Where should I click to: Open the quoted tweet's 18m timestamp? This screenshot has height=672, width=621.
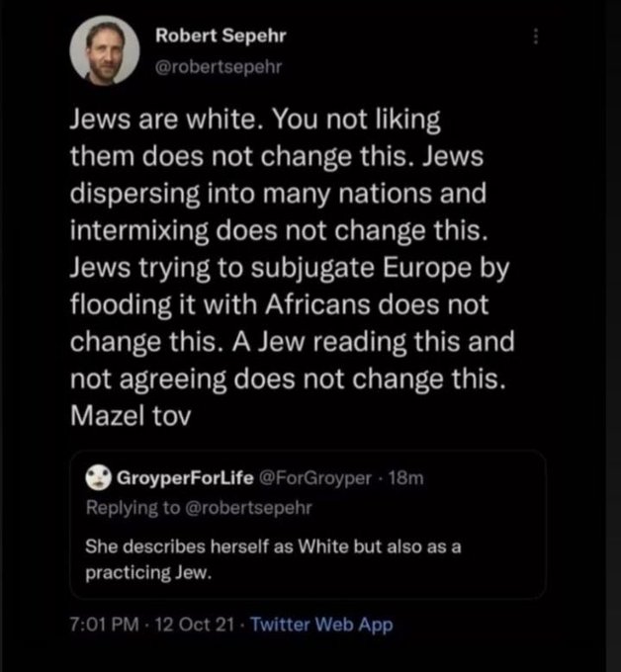tap(406, 478)
